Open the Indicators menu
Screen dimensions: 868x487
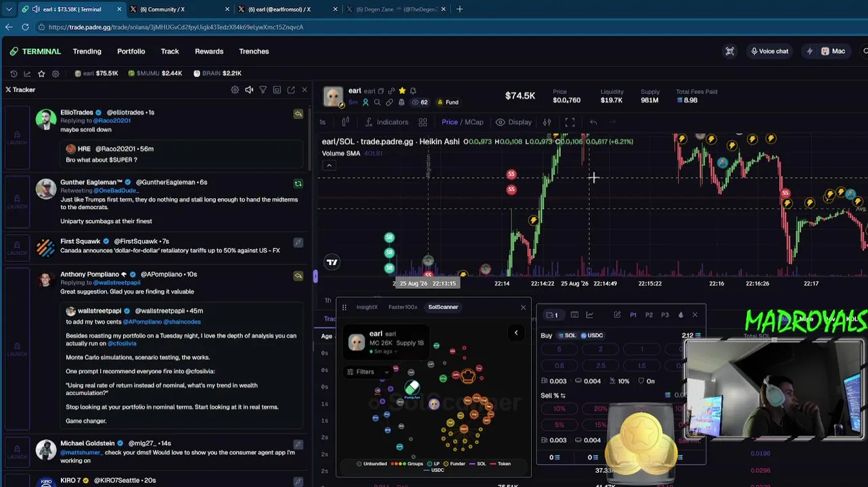point(387,122)
